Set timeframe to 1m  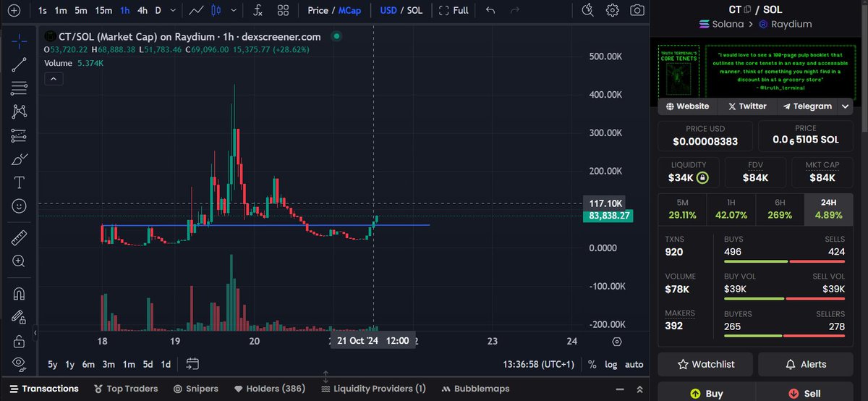coord(61,10)
